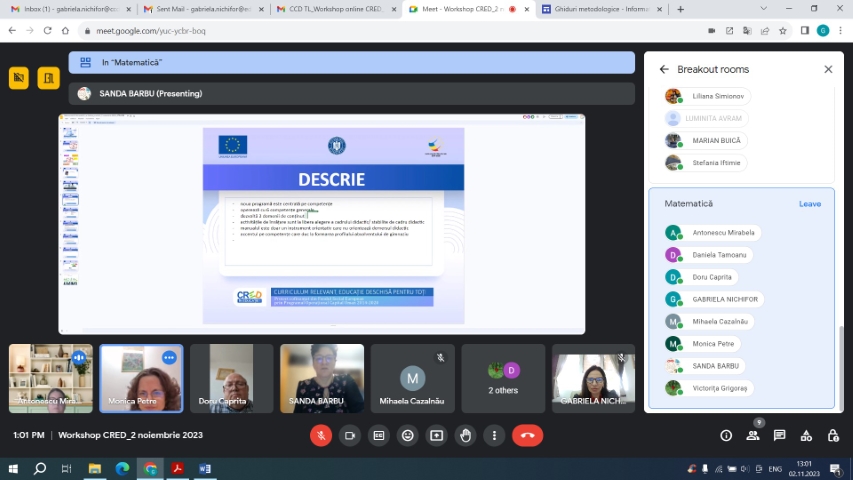This screenshot has height=480, width=853.
Task: Hang up with the red leave call button
Action: (527, 435)
